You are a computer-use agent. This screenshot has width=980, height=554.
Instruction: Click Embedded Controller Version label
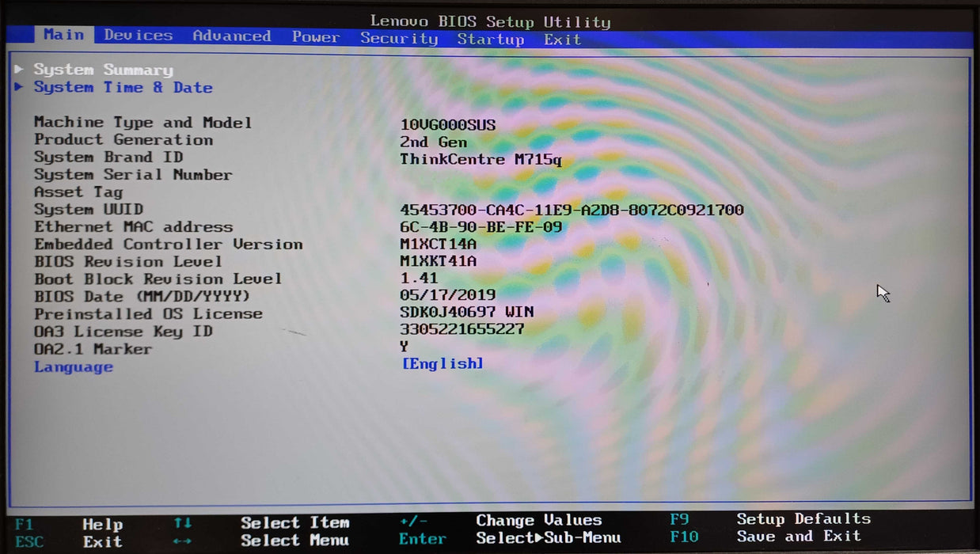[x=168, y=244]
